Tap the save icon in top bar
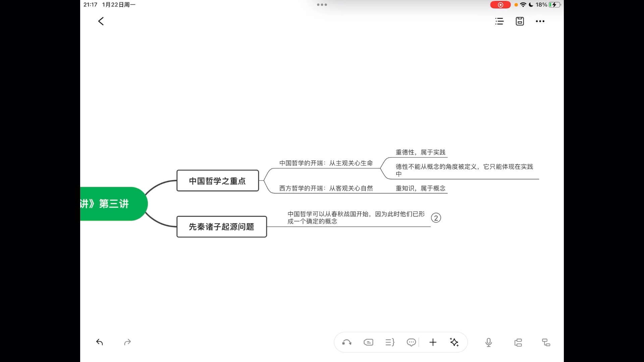The image size is (644, 362). click(x=520, y=21)
